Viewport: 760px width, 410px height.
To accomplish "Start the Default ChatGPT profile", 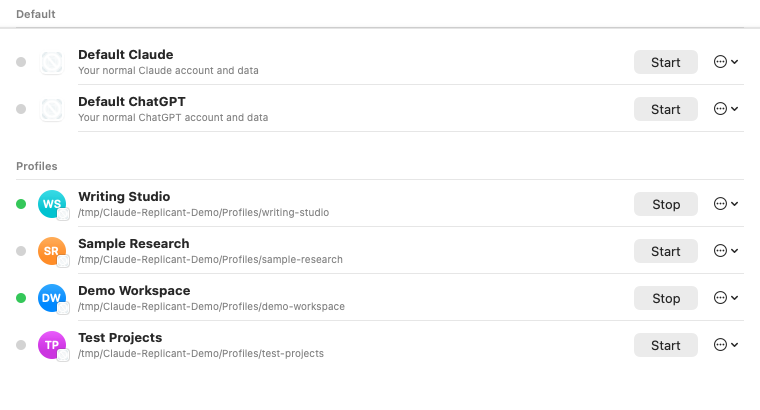I will click(x=665, y=109).
